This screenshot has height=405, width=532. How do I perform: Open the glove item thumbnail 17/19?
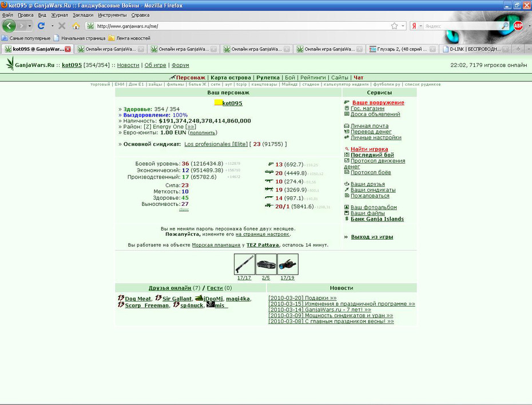coord(288,264)
